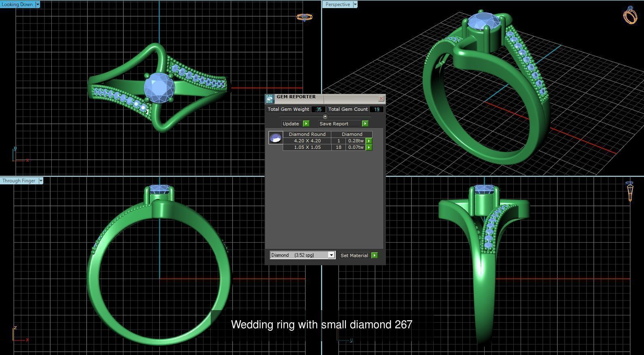
Task: Open the Perspective viewport dropdown arrow
Action: click(x=355, y=4)
